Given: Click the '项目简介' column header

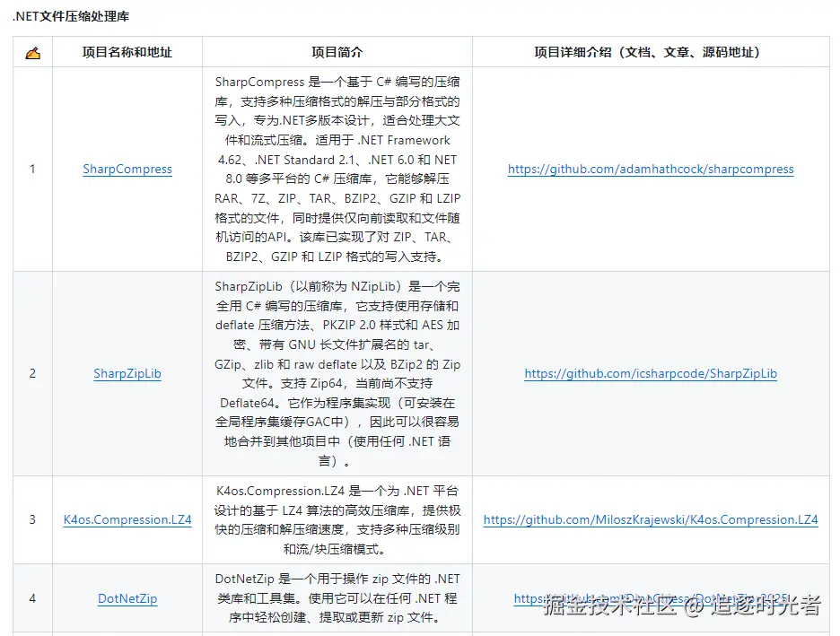Looking at the screenshot, I should pyautogui.click(x=337, y=52).
